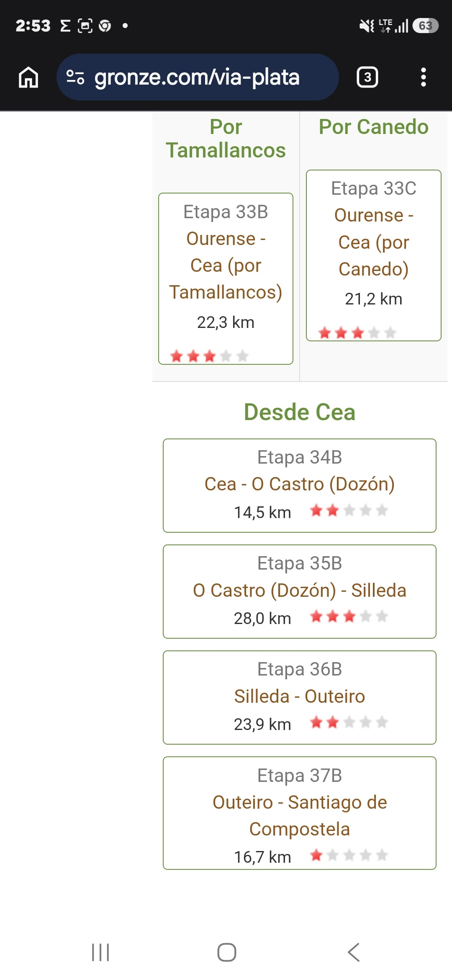Viewport: 452px width, 980px height.
Task: Tap the Android back navigation button
Action: pyautogui.click(x=354, y=952)
